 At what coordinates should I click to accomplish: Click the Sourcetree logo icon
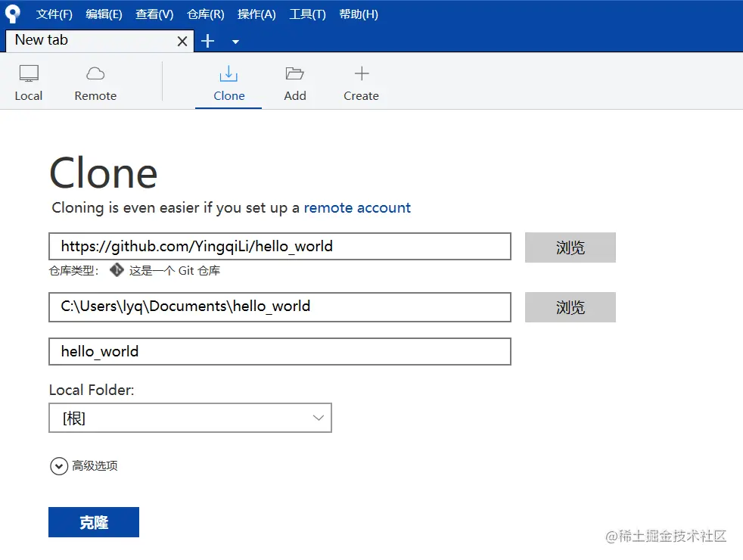(13, 14)
